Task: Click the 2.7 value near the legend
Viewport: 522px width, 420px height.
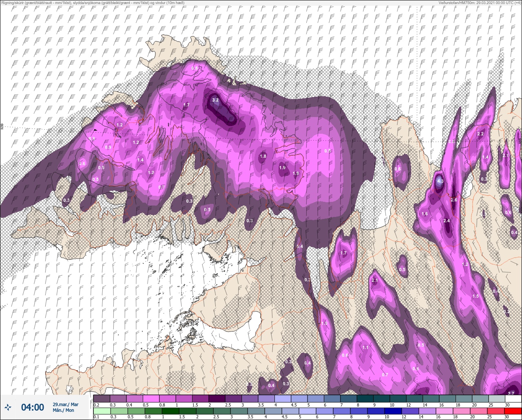Action: pos(511,393)
